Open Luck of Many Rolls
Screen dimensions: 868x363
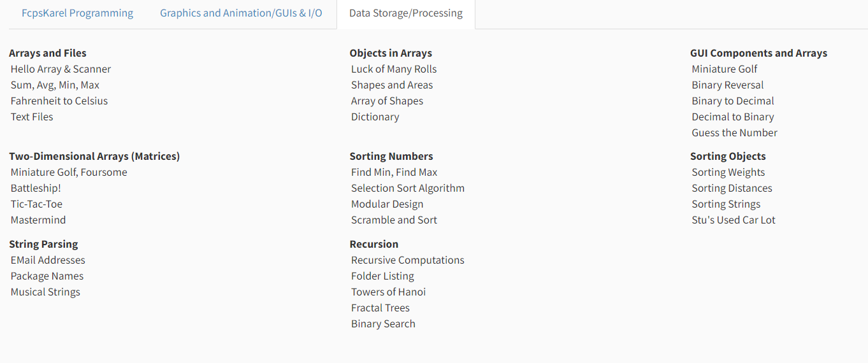(x=394, y=69)
